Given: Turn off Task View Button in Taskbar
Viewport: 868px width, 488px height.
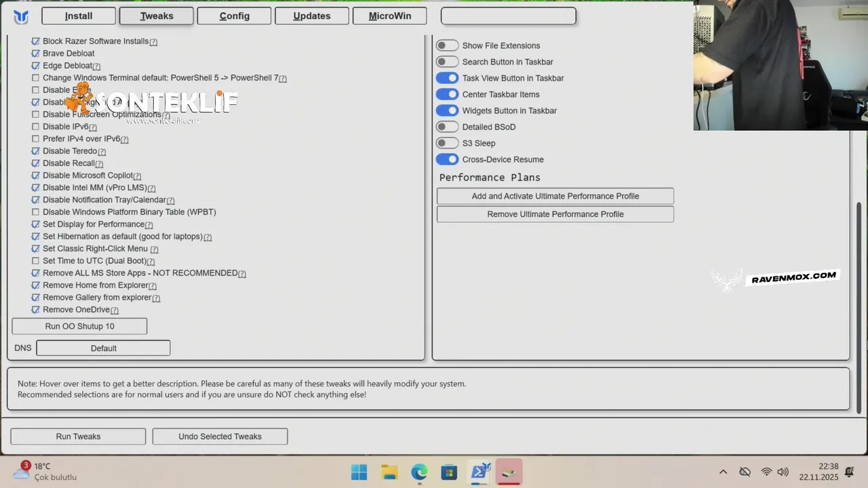Looking at the screenshot, I should coord(448,78).
